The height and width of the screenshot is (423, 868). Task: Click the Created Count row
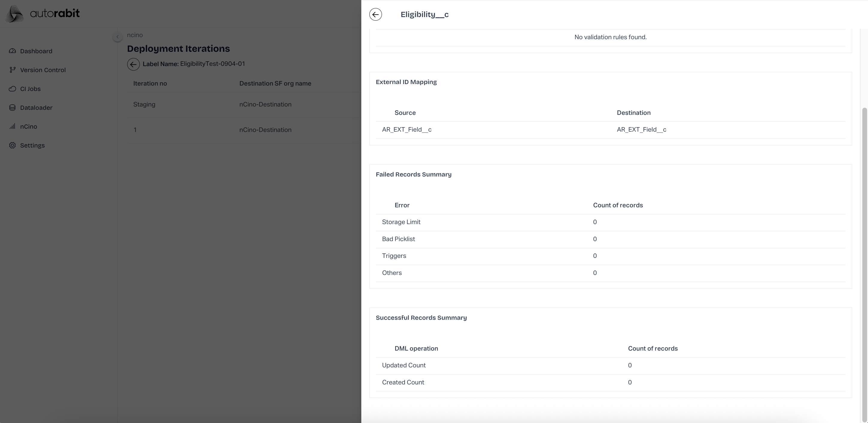point(403,383)
